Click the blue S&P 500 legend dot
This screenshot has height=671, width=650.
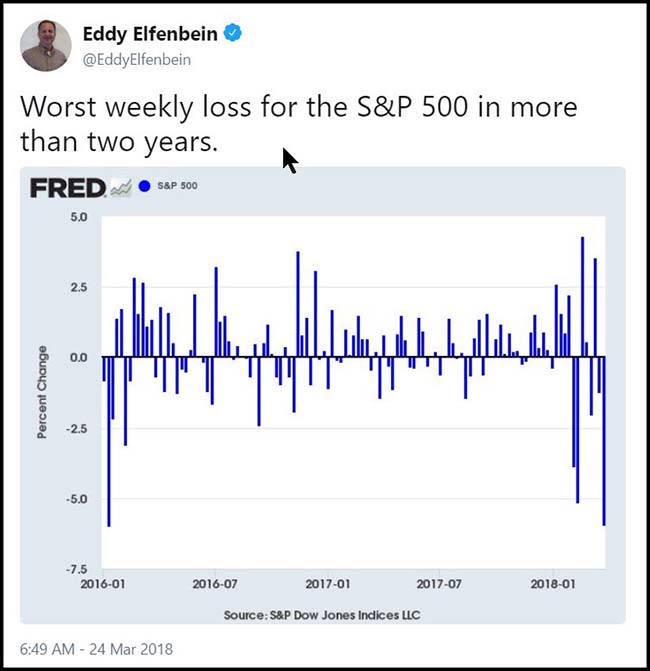[145, 186]
